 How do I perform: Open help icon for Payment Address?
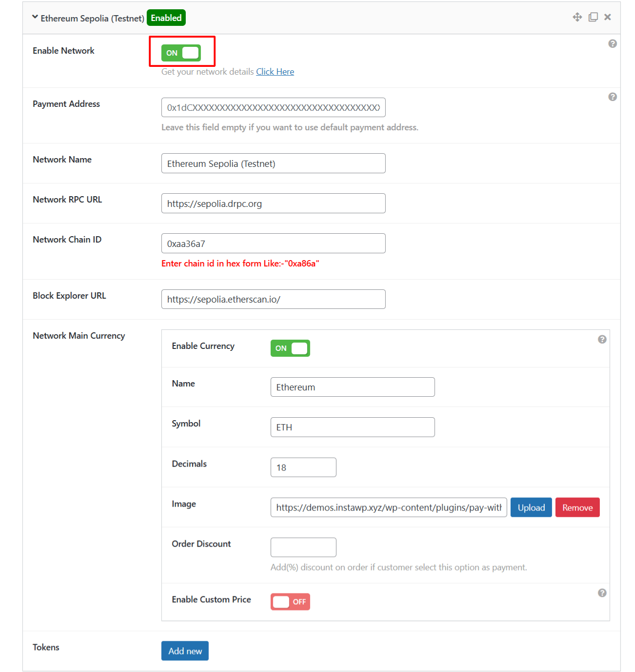(612, 97)
